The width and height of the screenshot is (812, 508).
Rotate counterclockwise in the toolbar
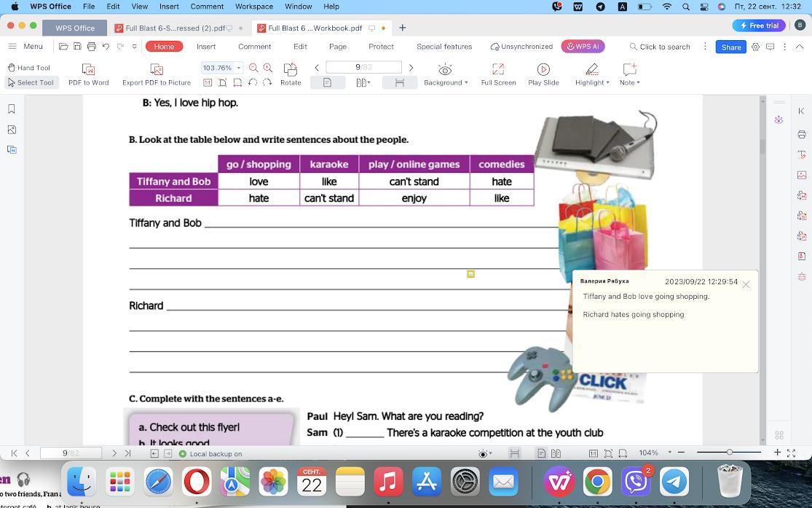pyautogui.click(x=253, y=82)
